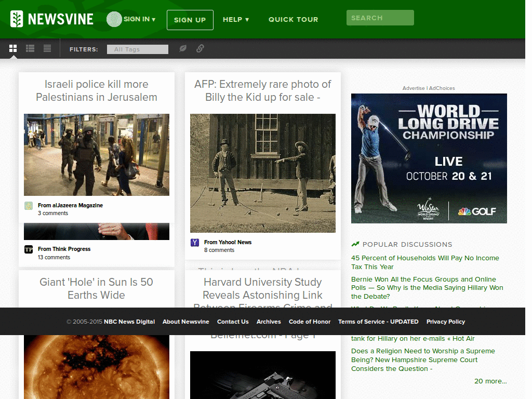
Task: Click the Sign Up button
Action: [190, 20]
